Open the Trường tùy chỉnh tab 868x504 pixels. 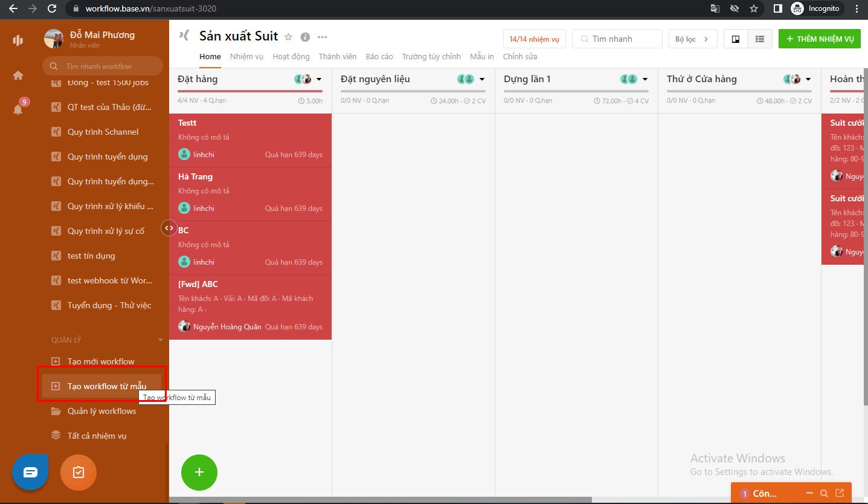(x=431, y=56)
